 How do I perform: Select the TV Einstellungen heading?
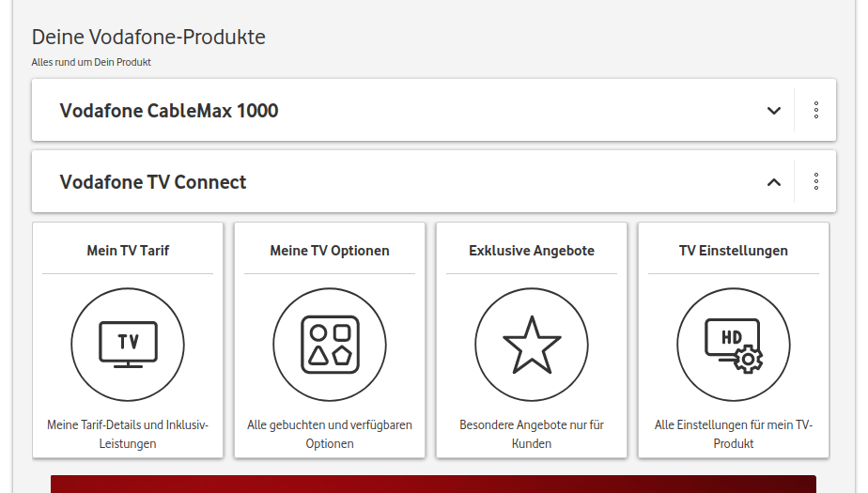coord(734,251)
